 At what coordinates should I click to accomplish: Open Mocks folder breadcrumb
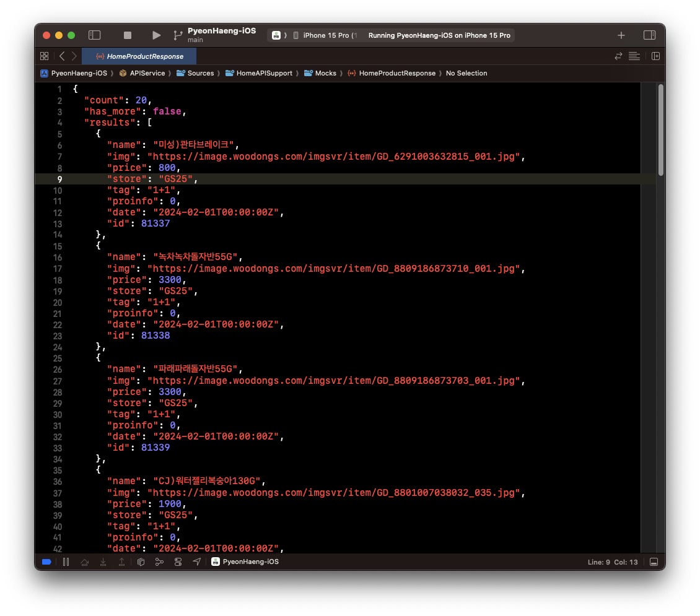pyautogui.click(x=320, y=73)
